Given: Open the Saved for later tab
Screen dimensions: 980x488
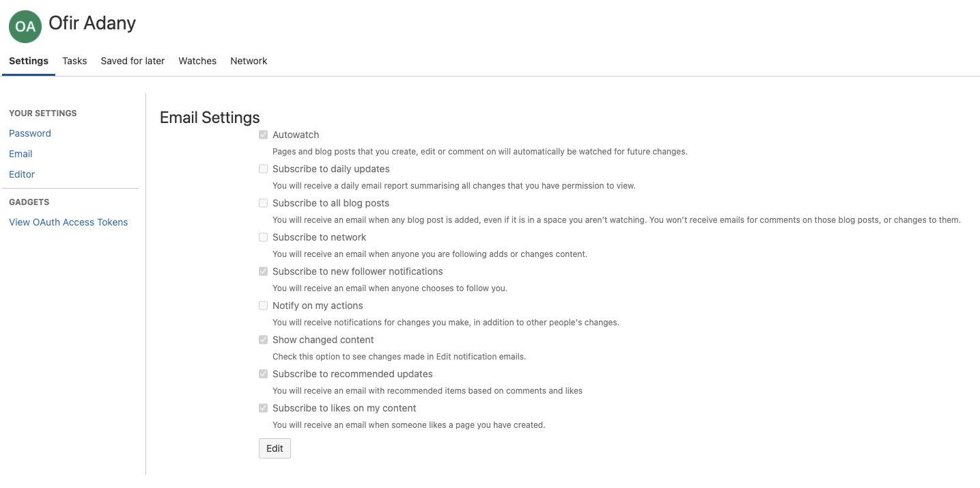Looking at the screenshot, I should [132, 61].
